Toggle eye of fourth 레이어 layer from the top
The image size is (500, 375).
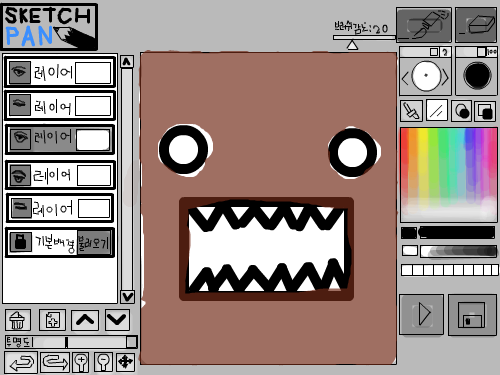21,175
